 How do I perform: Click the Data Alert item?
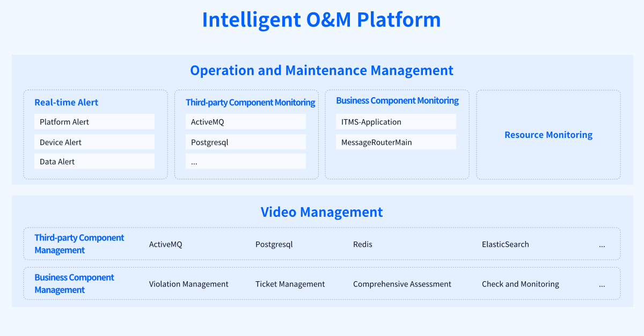point(94,162)
